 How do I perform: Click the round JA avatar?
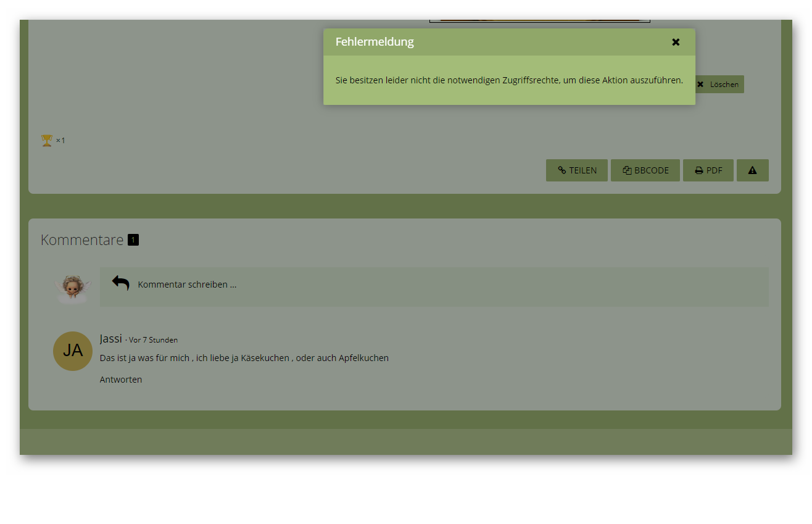click(x=73, y=351)
